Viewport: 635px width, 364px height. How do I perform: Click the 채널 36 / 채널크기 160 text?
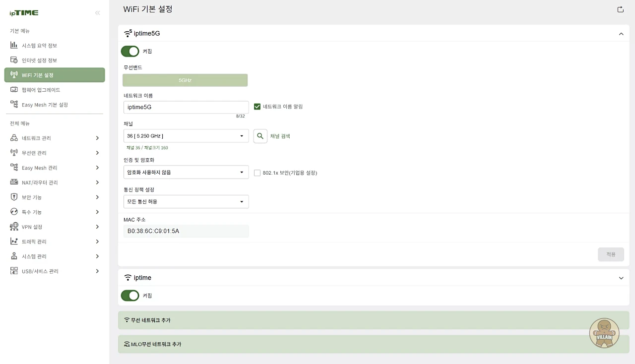tap(147, 148)
